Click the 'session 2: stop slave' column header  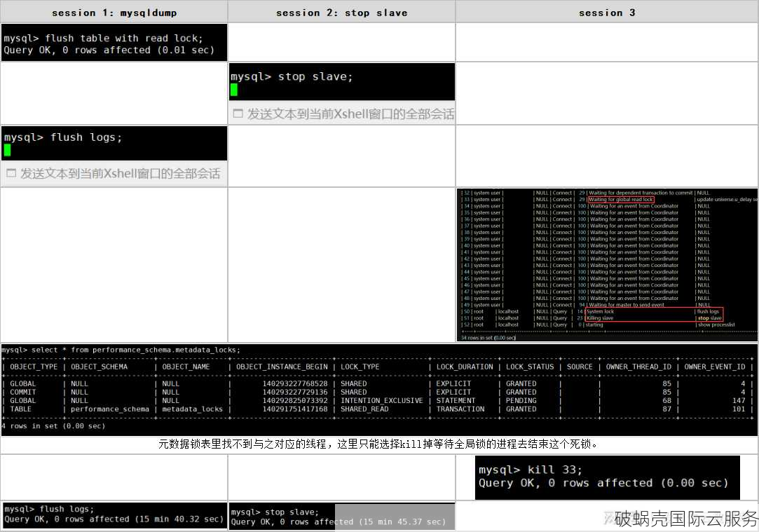point(342,13)
